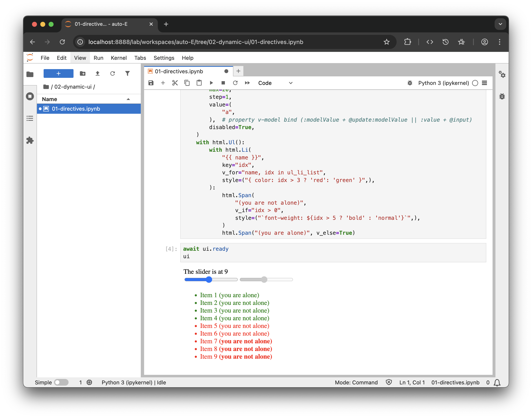This screenshot has width=532, height=418.
Task: Open Property Inspector in right sidebar
Action: (502, 74)
